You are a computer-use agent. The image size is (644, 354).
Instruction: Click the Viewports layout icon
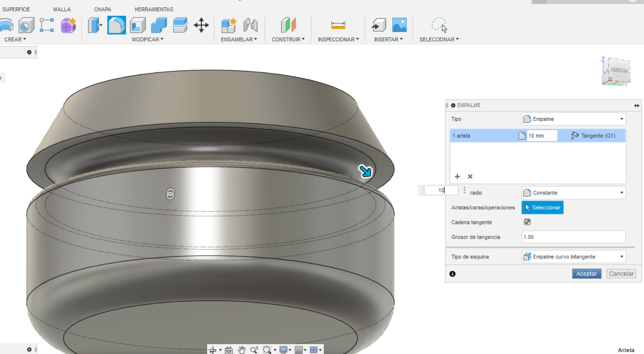click(314, 350)
